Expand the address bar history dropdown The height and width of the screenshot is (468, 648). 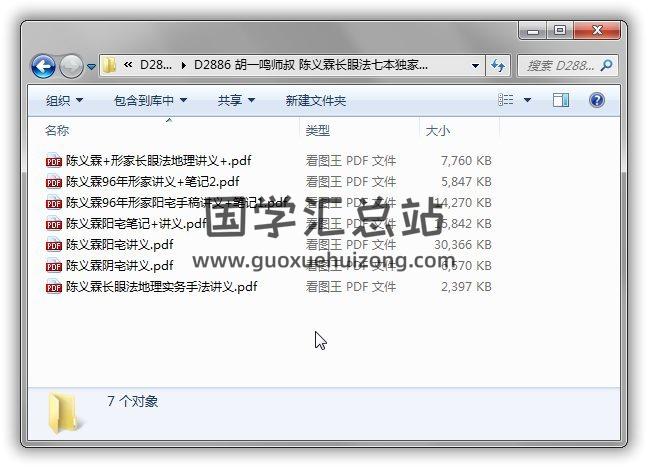point(475,66)
